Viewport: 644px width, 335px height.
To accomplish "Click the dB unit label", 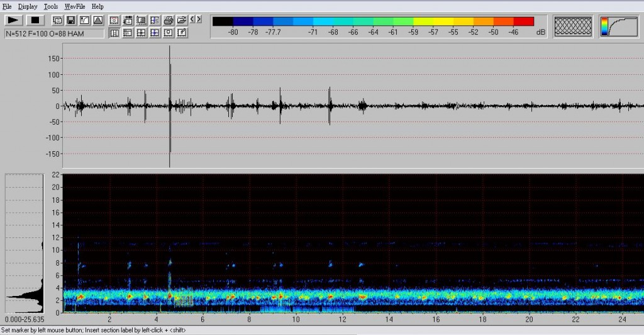I will point(541,32).
